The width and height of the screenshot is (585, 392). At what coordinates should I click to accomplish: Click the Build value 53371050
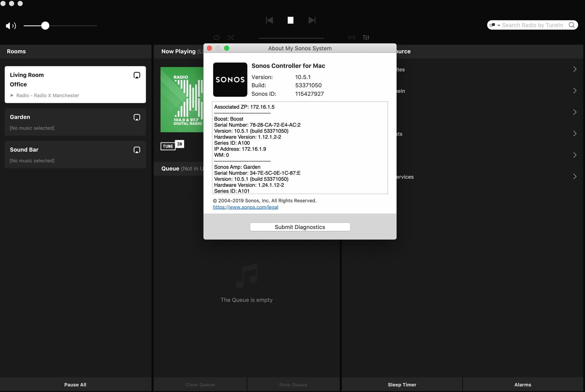point(308,85)
